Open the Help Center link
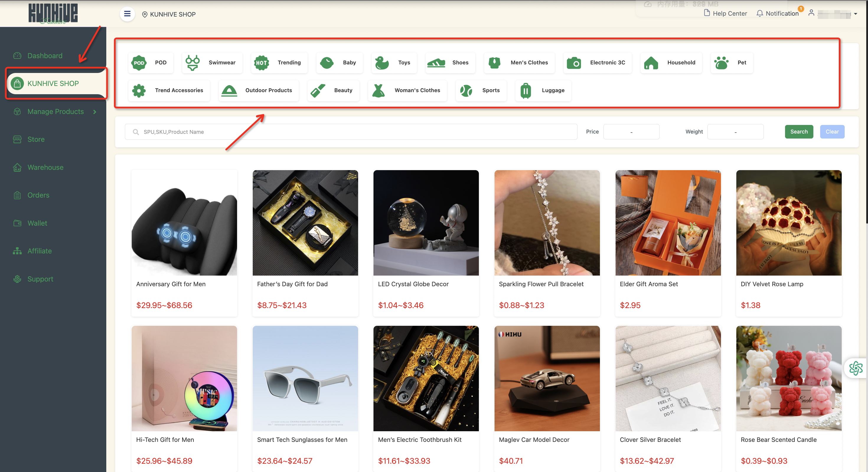The height and width of the screenshot is (472, 868). [x=725, y=14]
